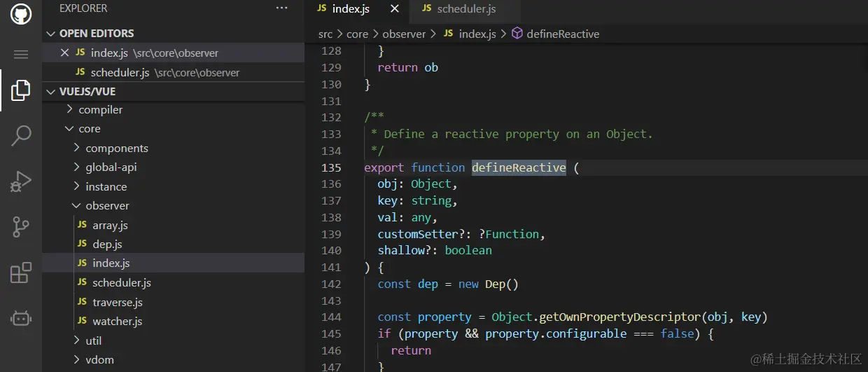Expand the instance folder
Viewport: 868px width, 372px height.
[x=173, y=187]
